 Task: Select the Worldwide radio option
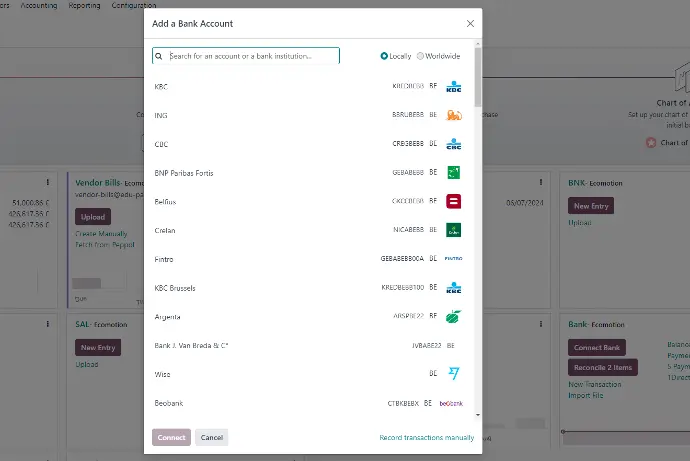[420, 56]
